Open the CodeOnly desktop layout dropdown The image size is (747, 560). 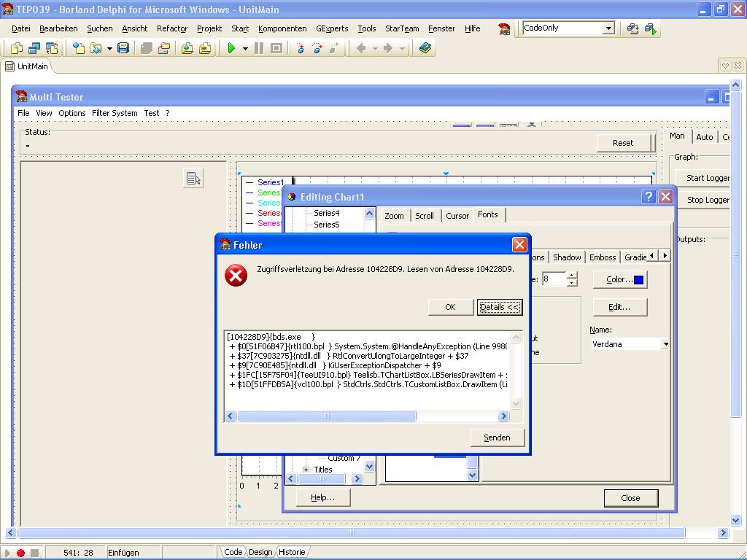[608, 28]
